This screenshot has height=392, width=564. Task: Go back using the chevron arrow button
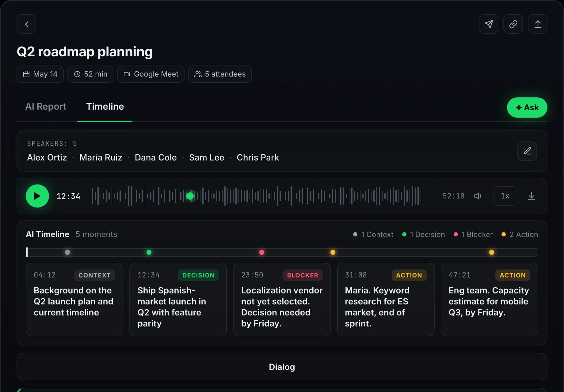tap(26, 24)
